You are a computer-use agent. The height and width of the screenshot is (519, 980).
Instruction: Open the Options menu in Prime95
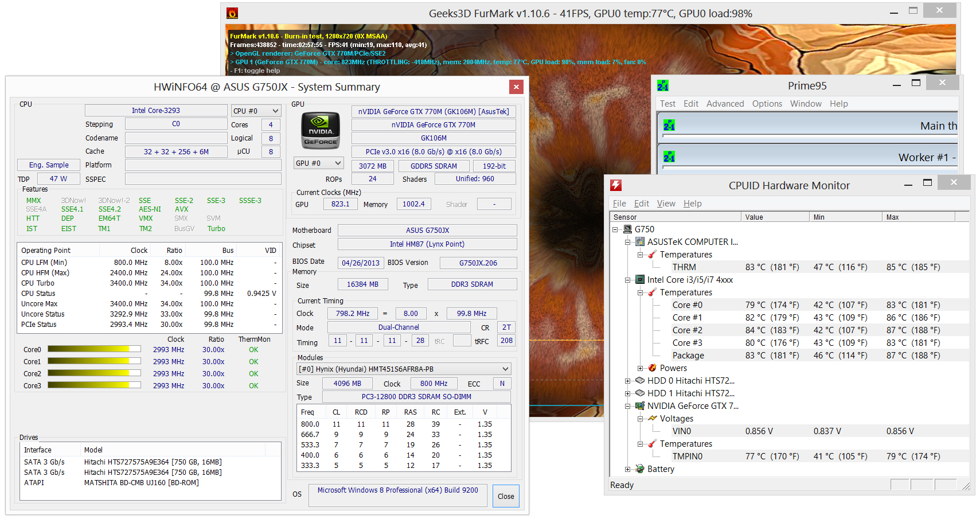tap(767, 104)
